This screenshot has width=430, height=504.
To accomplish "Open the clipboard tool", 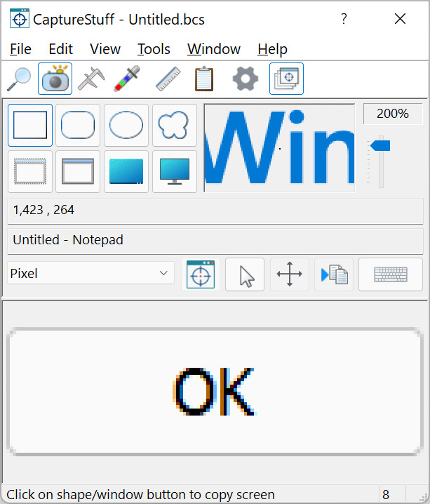I will tap(204, 79).
